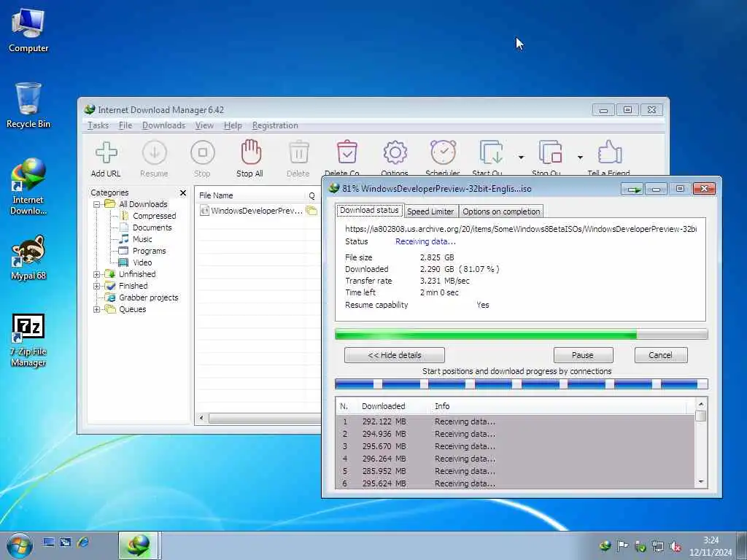The height and width of the screenshot is (560, 747).
Task: Click the Hide details button
Action: 395,355
